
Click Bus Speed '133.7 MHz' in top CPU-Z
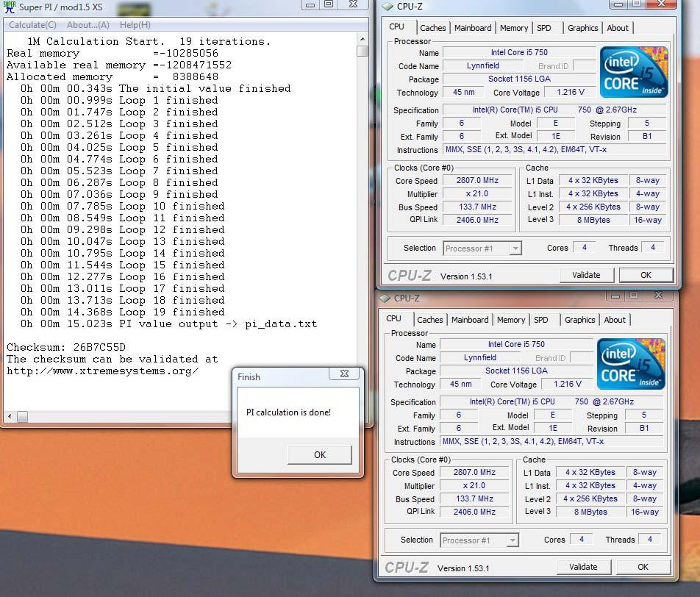477,207
